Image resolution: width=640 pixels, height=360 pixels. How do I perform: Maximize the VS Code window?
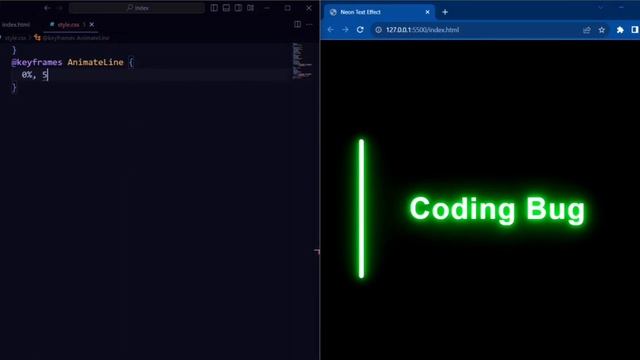(x=288, y=8)
